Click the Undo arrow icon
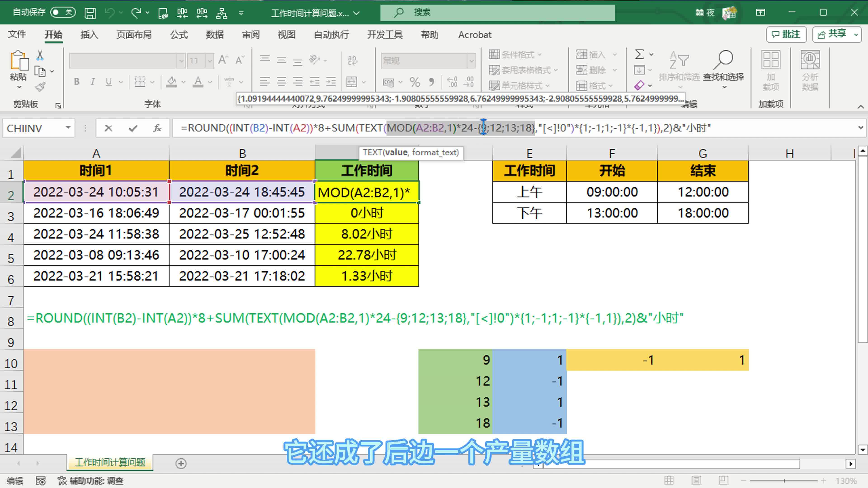The height and width of the screenshot is (488, 868). click(110, 13)
